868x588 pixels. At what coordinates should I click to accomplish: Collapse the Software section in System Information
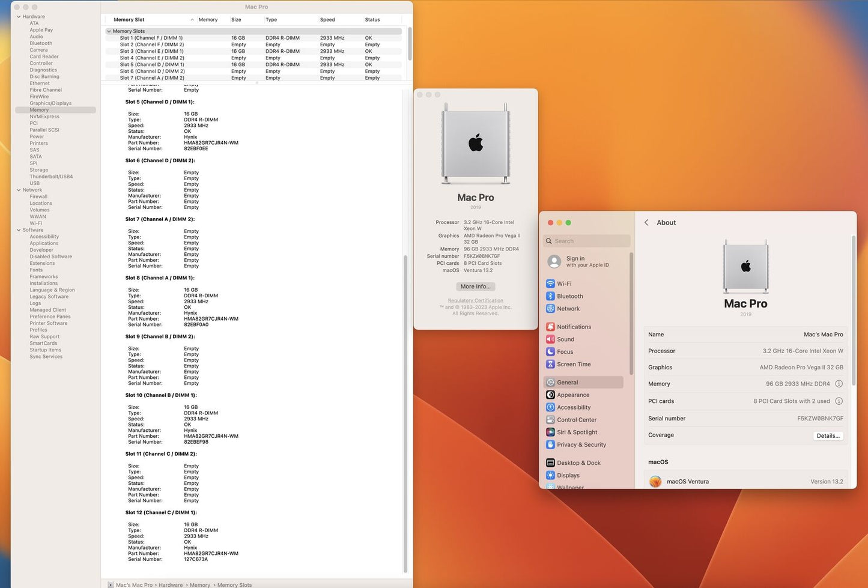tap(20, 229)
